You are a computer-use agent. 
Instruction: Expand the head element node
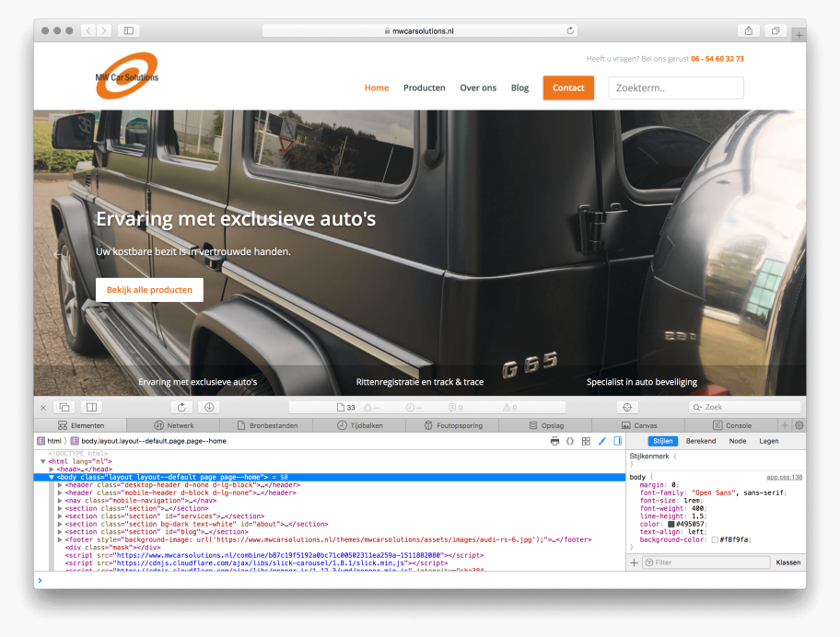coord(52,469)
